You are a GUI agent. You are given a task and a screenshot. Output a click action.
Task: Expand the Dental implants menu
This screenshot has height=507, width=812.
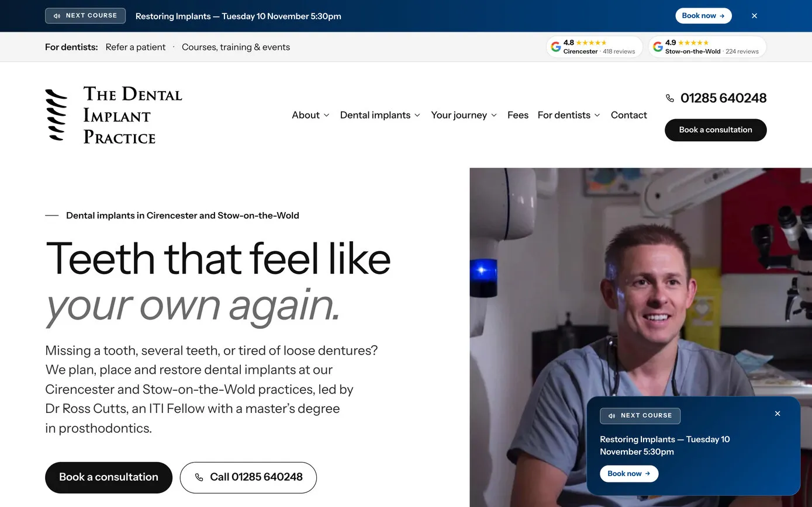click(x=380, y=115)
